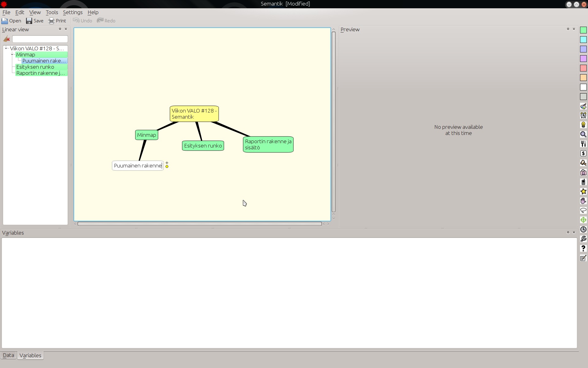Click the light bulb idea flag

[x=583, y=125]
